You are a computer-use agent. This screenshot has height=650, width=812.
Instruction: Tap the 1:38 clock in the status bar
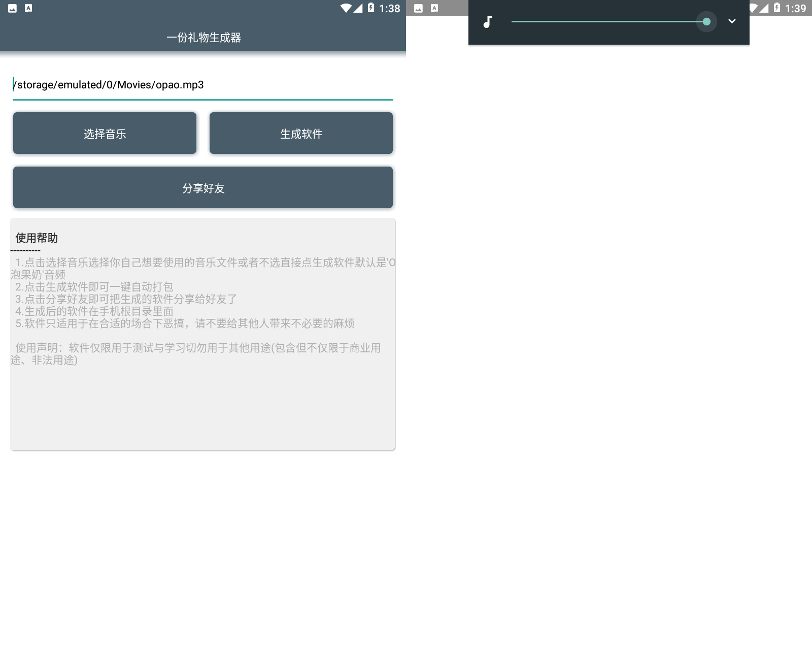(389, 8)
